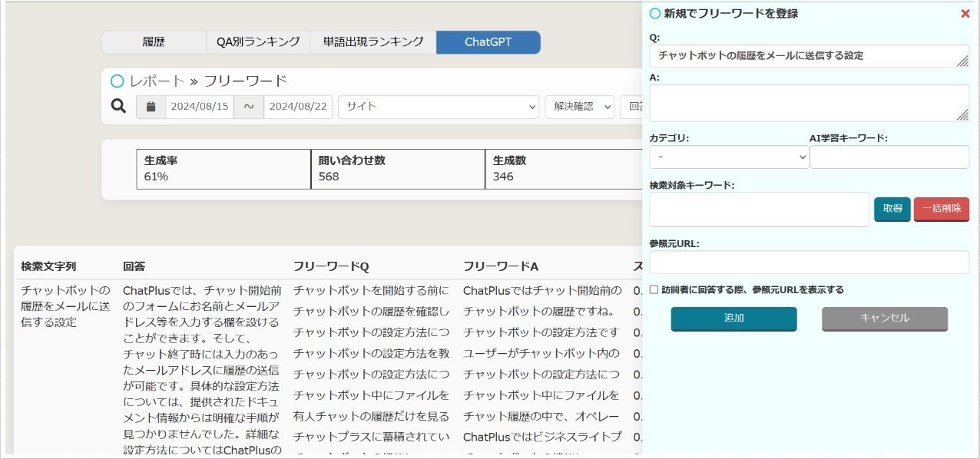Click row チャットボットを開始する前に in フリーワードQ

pyautogui.click(x=372, y=291)
